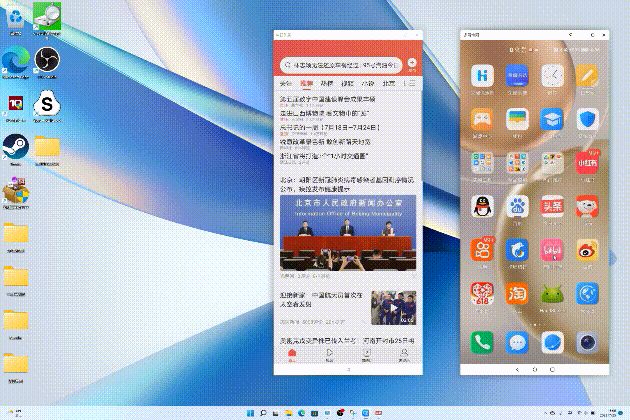Click the search box in news app
630x420 pixels.
tap(340, 64)
